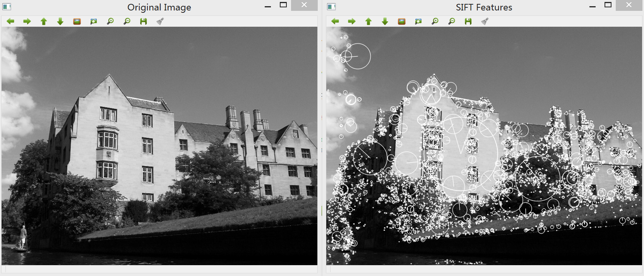Maximize the Original Image window

[283, 5]
